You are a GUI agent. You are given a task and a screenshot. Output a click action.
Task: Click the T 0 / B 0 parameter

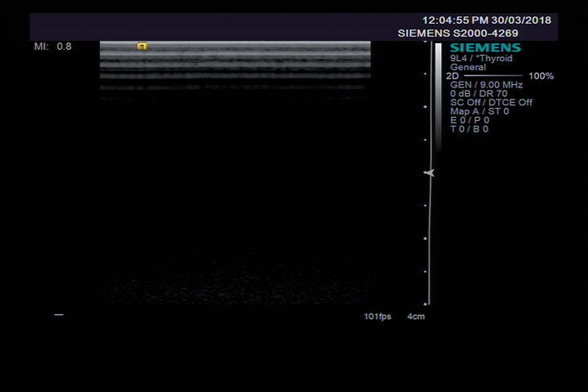[470, 129]
